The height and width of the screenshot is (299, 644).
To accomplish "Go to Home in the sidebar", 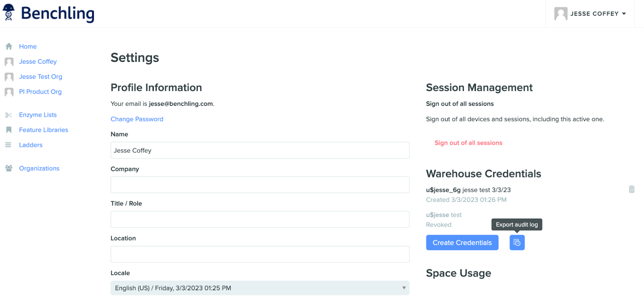I will click(28, 47).
